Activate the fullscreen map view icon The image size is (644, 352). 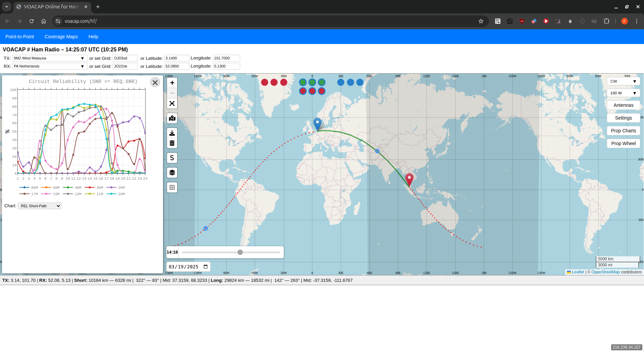coord(172,103)
